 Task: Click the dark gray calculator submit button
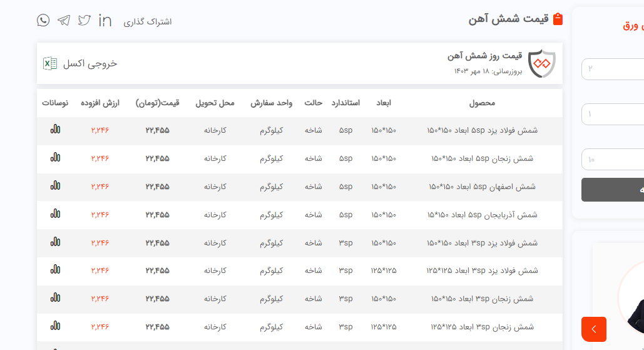pyautogui.click(x=612, y=190)
